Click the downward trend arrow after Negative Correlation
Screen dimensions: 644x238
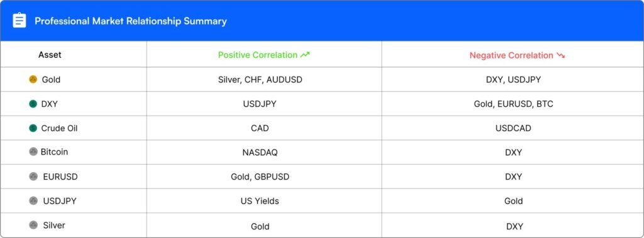point(560,55)
